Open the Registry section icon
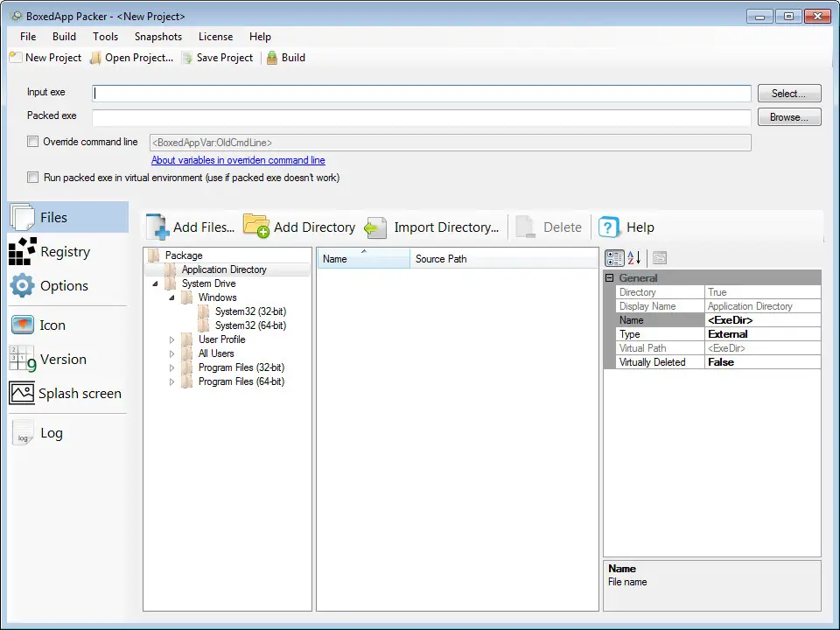Viewport: 840px width, 630px height. point(23,251)
